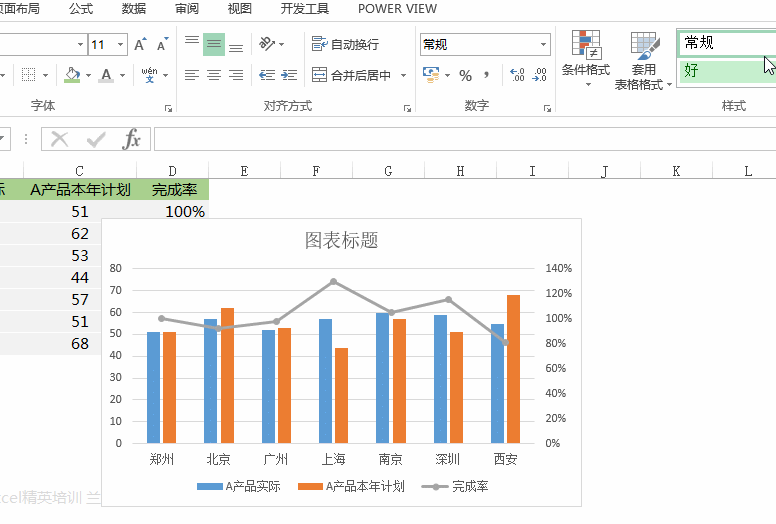
Task: Click the cell containing 68
Action: tap(61, 343)
